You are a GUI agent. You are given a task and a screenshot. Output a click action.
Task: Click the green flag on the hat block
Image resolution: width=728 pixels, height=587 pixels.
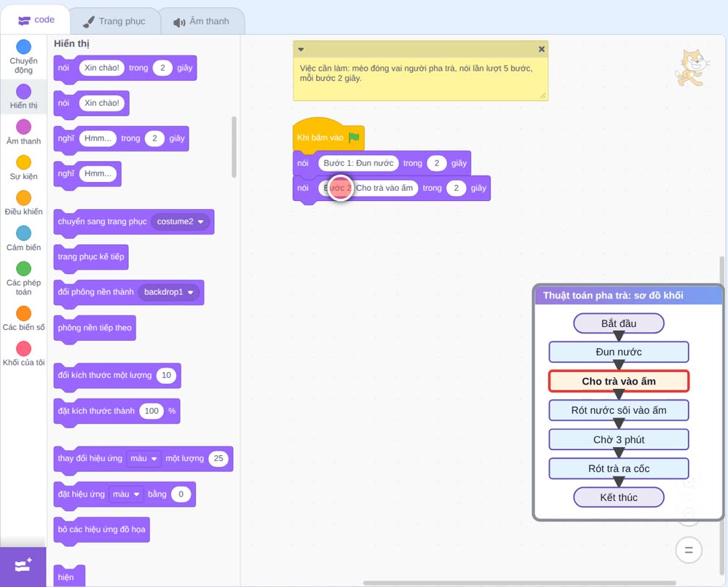(x=355, y=138)
